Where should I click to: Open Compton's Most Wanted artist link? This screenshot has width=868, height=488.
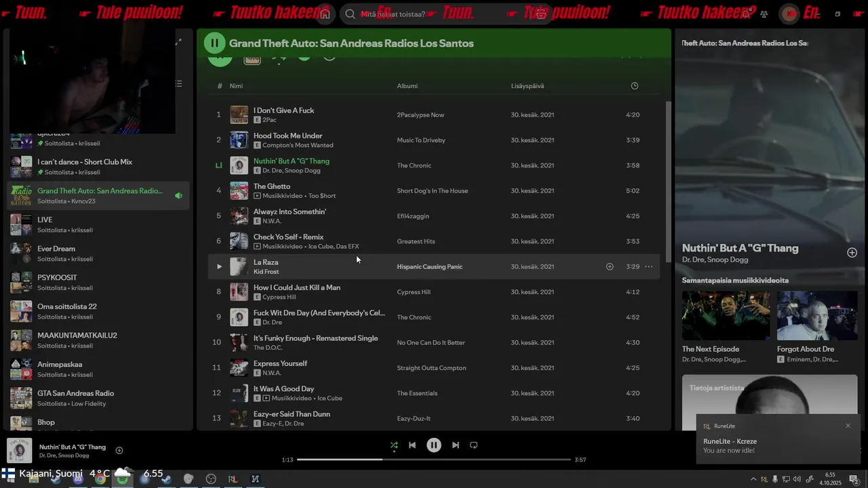click(298, 145)
